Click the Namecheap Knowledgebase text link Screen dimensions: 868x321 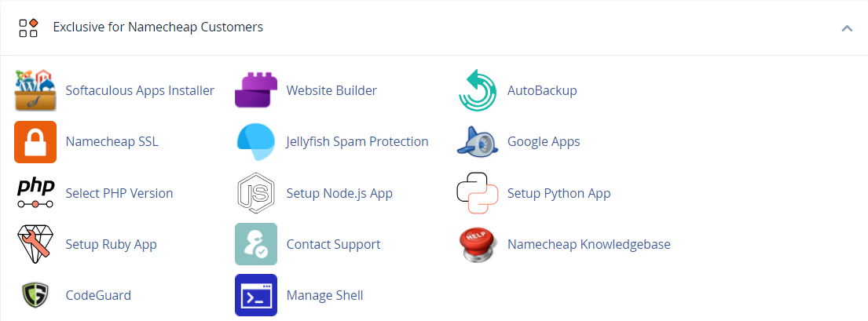[x=589, y=244]
